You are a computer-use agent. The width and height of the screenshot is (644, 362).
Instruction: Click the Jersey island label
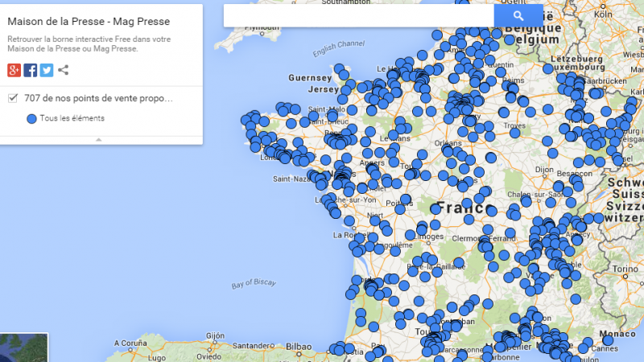(x=324, y=89)
